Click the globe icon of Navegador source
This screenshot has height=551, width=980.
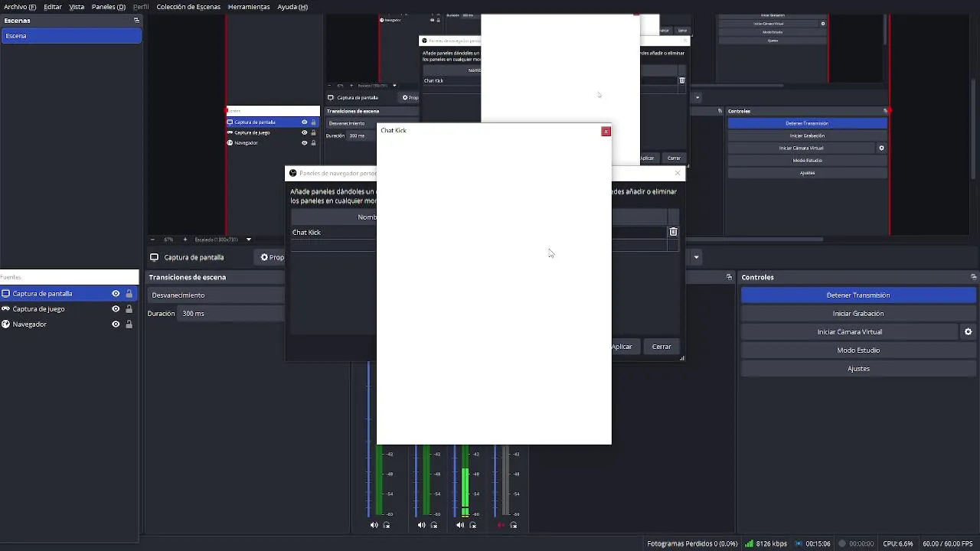tap(5, 324)
